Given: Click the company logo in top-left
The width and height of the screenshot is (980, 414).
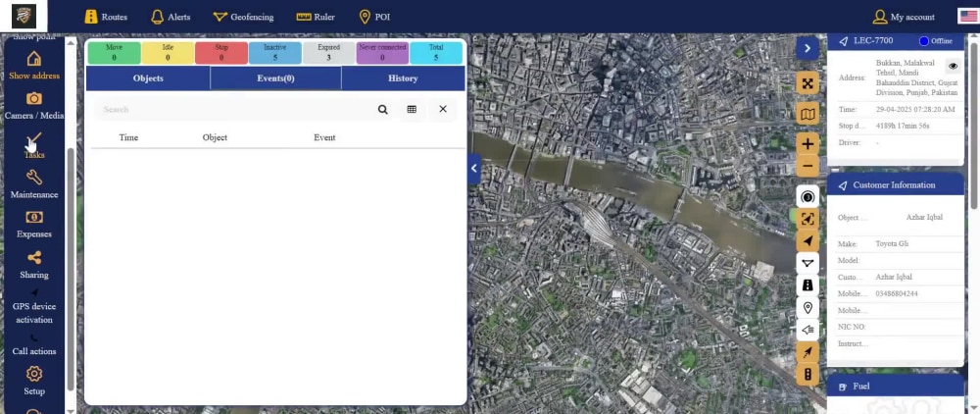Looking at the screenshot, I should tap(24, 16).
